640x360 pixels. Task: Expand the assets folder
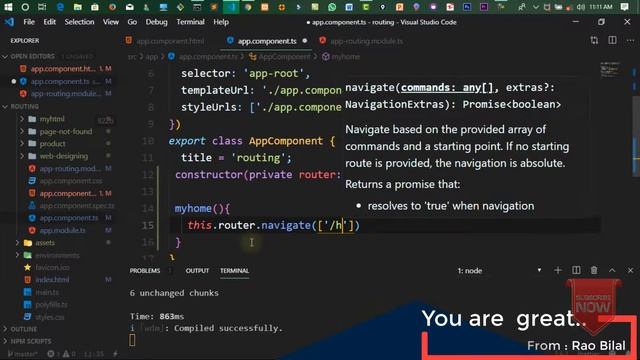click(x=17, y=243)
